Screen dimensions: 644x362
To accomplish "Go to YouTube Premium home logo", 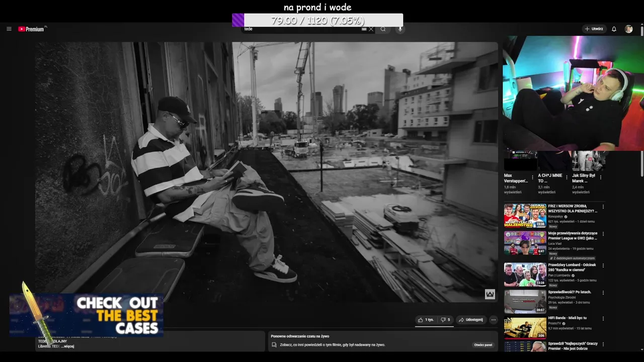I will point(32,29).
